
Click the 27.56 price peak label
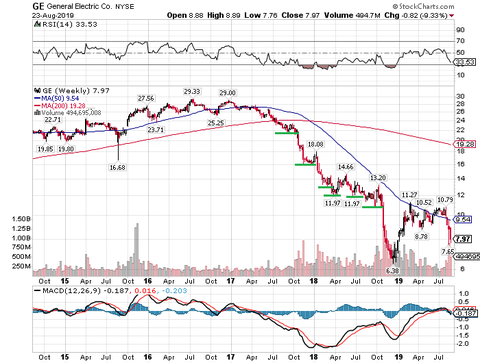(146, 98)
